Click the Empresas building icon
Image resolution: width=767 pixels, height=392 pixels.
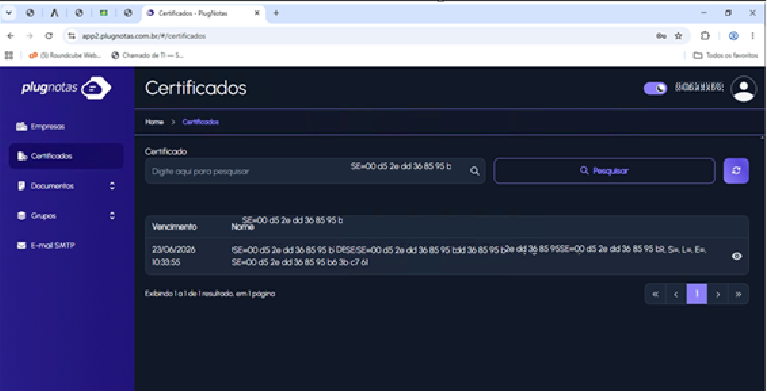[22, 127]
